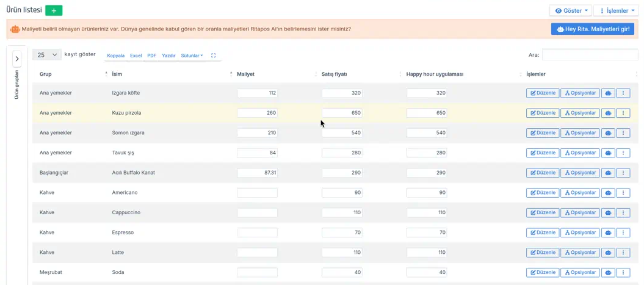Click Kopyala to copy table

(x=115, y=56)
